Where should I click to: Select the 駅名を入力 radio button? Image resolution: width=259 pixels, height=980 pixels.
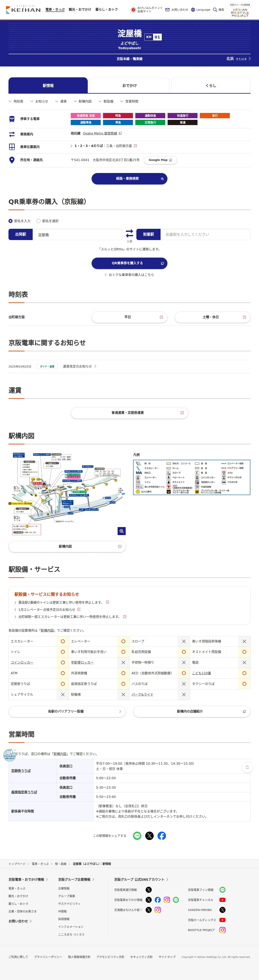click(11, 221)
